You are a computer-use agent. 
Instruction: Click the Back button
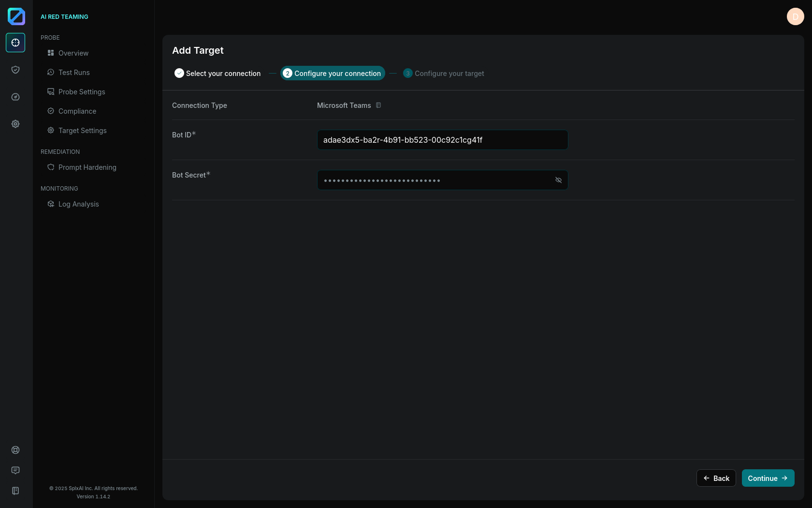click(x=716, y=478)
